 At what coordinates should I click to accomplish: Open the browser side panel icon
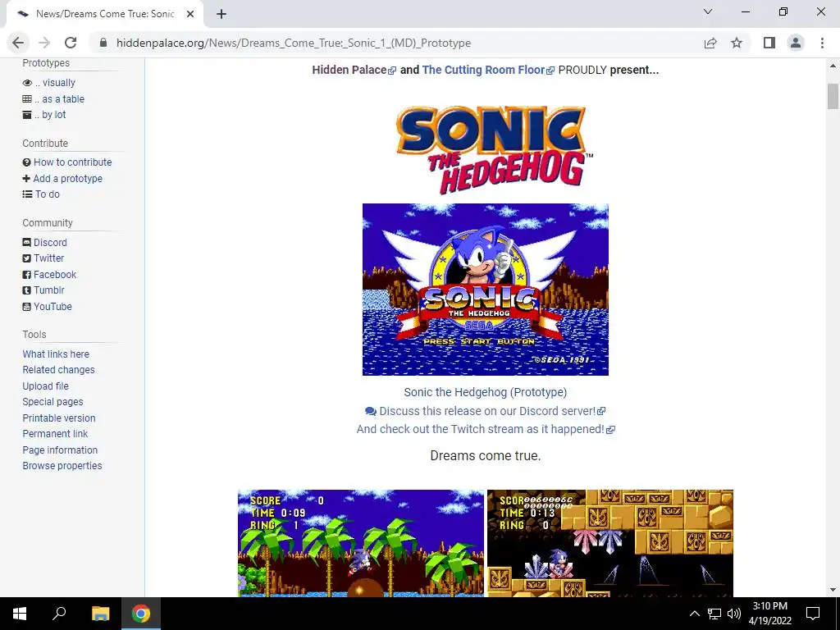[769, 43]
